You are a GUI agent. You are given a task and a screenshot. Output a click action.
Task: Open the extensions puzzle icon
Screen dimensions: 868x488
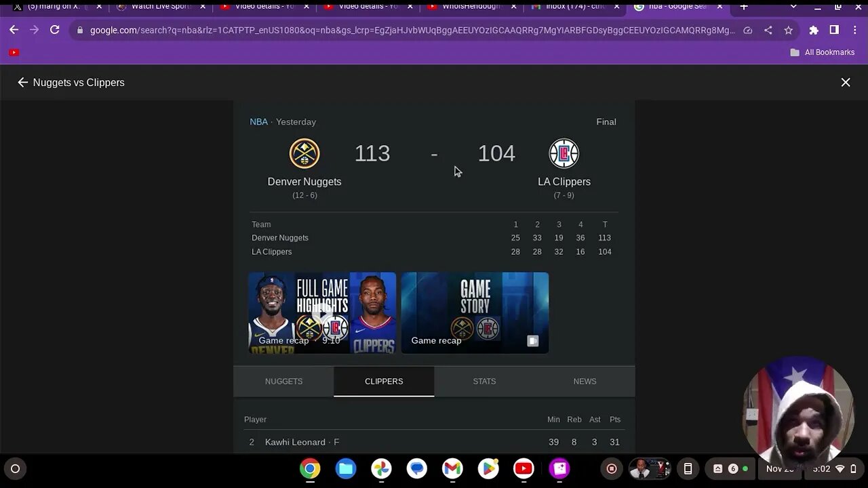pos(814,30)
